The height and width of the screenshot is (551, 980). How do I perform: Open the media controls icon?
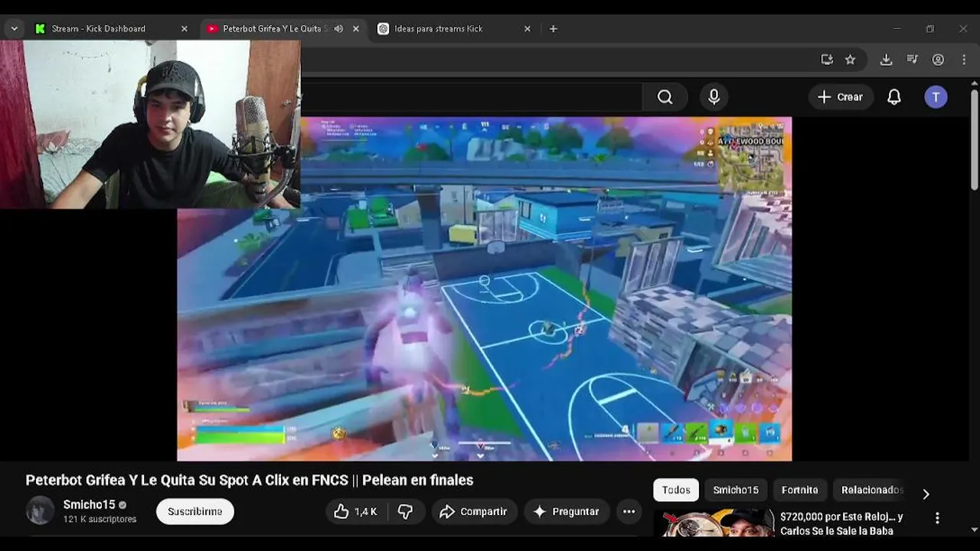[x=912, y=59]
